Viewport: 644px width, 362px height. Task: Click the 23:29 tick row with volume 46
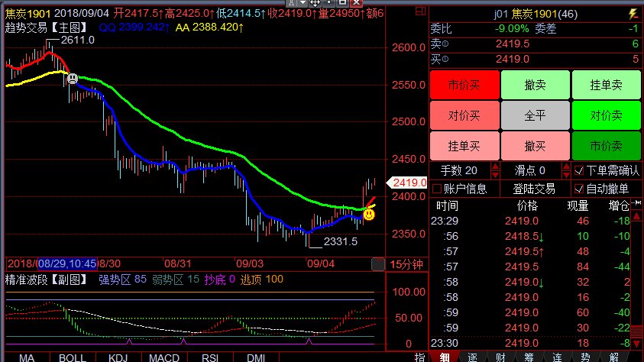click(x=530, y=221)
